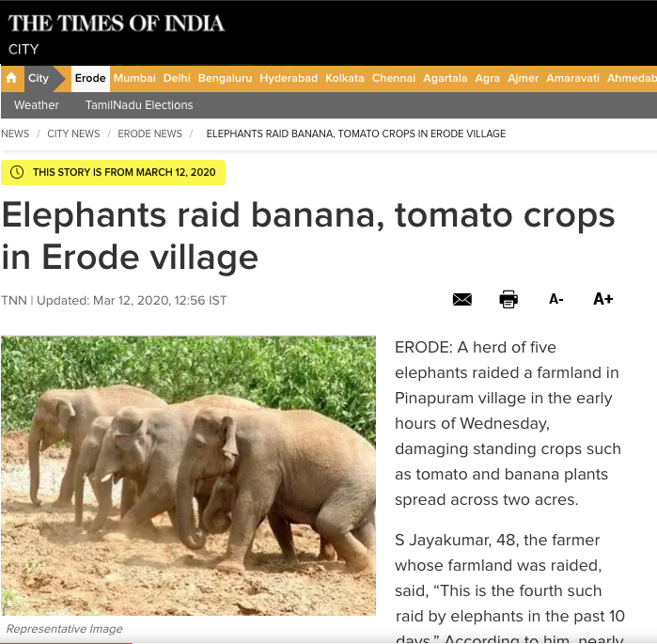Click the clock icon on story date banner
This screenshot has width=657, height=644.
pyautogui.click(x=17, y=172)
